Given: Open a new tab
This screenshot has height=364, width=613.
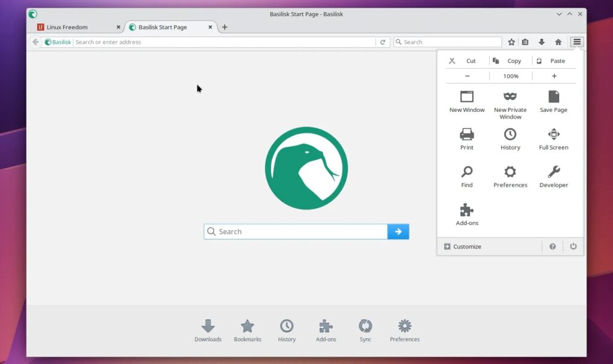Looking at the screenshot, I should [x=224, y=27].
